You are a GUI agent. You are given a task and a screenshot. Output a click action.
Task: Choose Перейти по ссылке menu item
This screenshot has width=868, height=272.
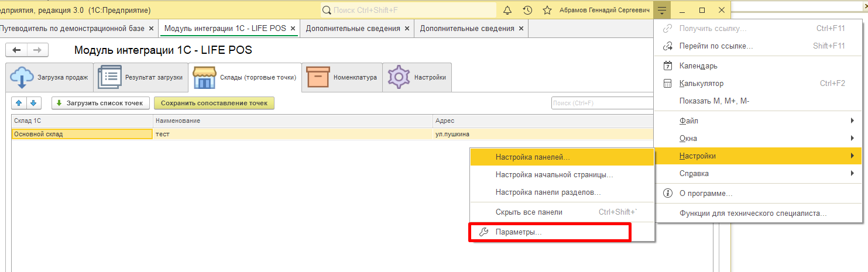pos(758,46)
